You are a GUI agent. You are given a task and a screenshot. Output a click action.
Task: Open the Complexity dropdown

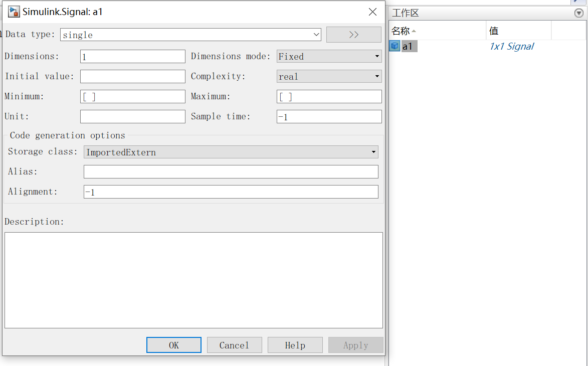[329, 77]
